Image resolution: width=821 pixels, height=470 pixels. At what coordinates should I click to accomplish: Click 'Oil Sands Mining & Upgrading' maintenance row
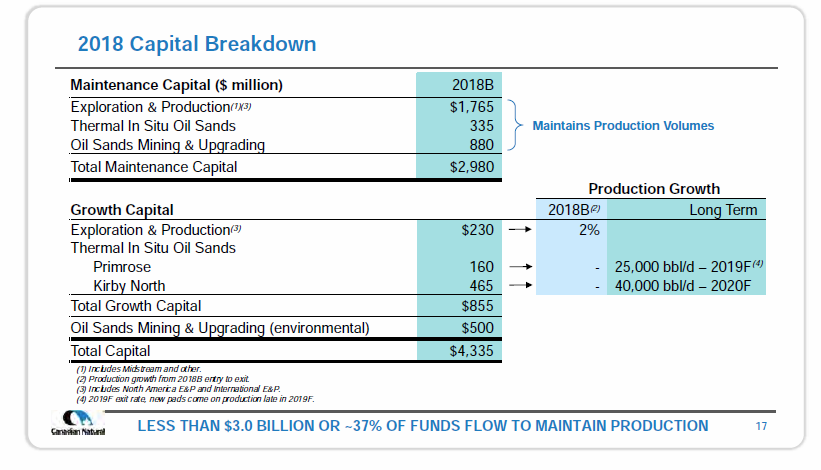click(x=168, y=145)
